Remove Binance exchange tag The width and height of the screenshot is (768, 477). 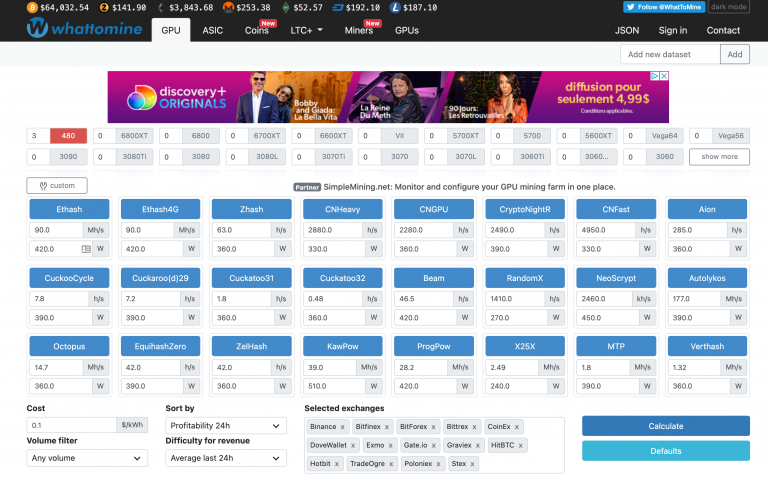[x=342, y=427]
